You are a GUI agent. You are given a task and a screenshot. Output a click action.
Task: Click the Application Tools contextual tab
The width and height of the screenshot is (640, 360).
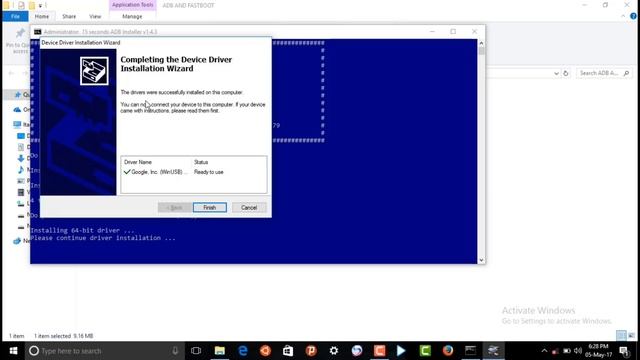click(133, 5)
